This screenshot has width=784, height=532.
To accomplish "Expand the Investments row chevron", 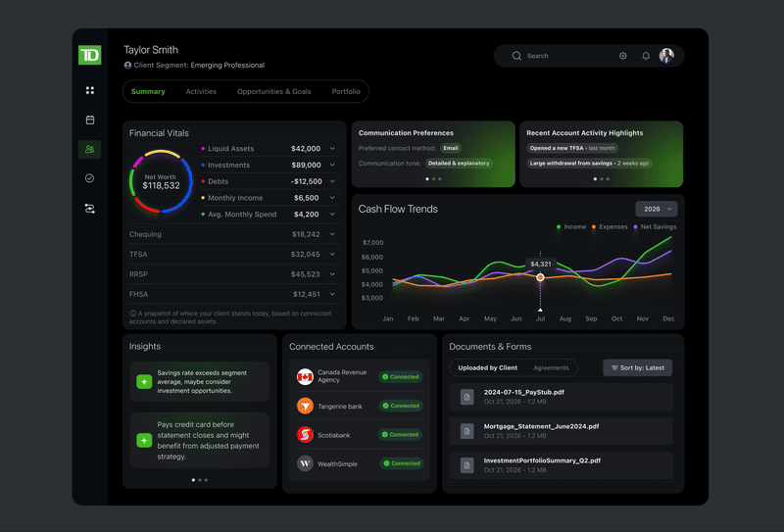I will [332, 165].
